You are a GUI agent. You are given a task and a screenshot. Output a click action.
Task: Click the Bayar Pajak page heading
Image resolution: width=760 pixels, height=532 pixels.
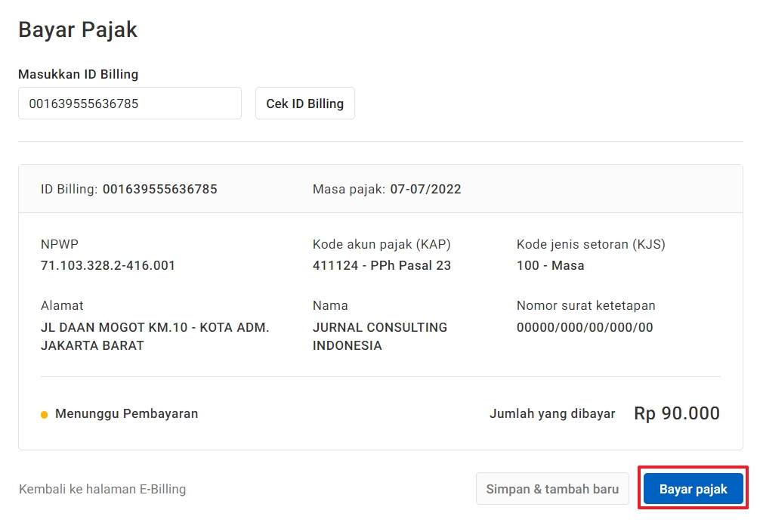[x=78, y=30]
